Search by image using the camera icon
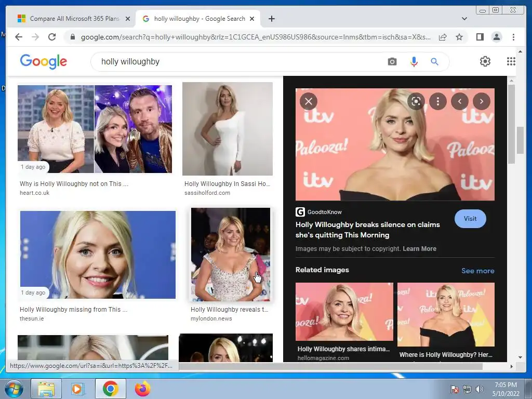The width and height of the screenshot is (532, 399). pyautogui.click(x=392, y=62)
